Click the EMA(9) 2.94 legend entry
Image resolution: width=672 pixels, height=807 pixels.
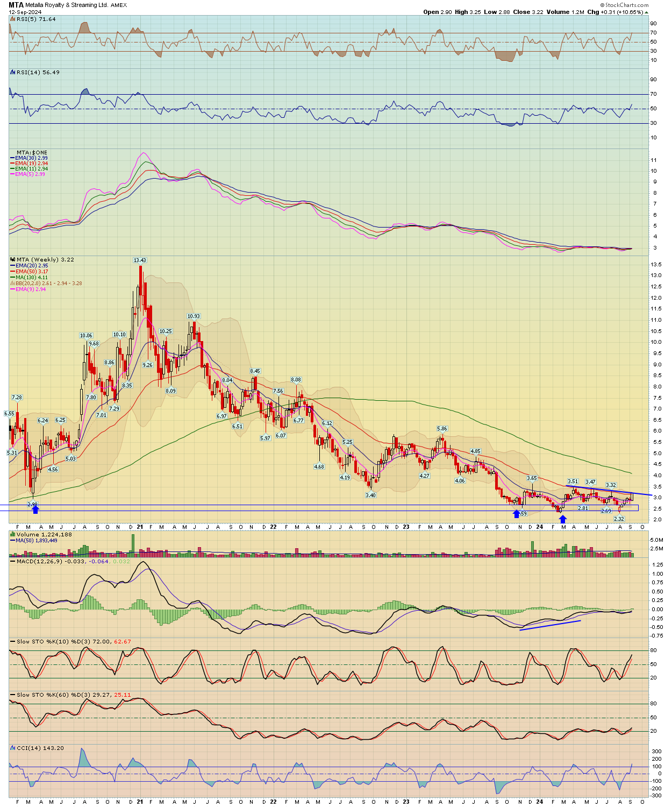point(31,289)
